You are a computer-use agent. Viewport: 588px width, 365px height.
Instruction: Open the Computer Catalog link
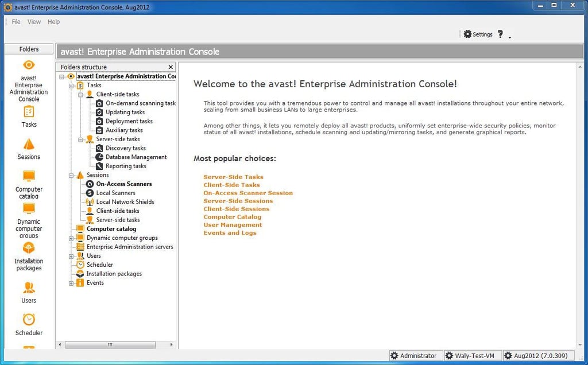pos(232,216)
